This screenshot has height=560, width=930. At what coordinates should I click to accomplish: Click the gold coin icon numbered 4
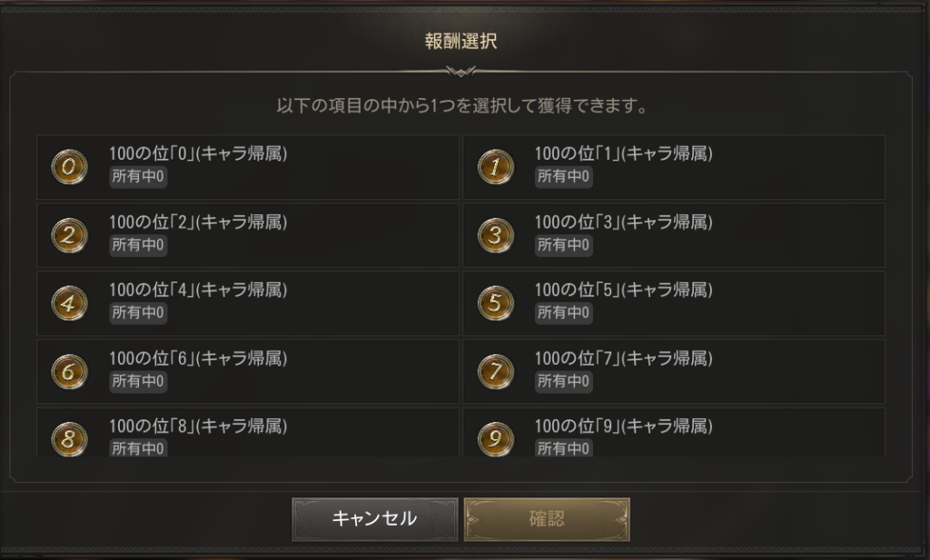tap(70, 303)
